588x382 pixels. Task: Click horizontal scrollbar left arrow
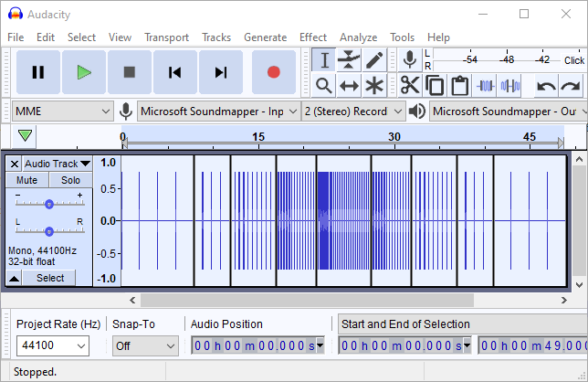132,300
